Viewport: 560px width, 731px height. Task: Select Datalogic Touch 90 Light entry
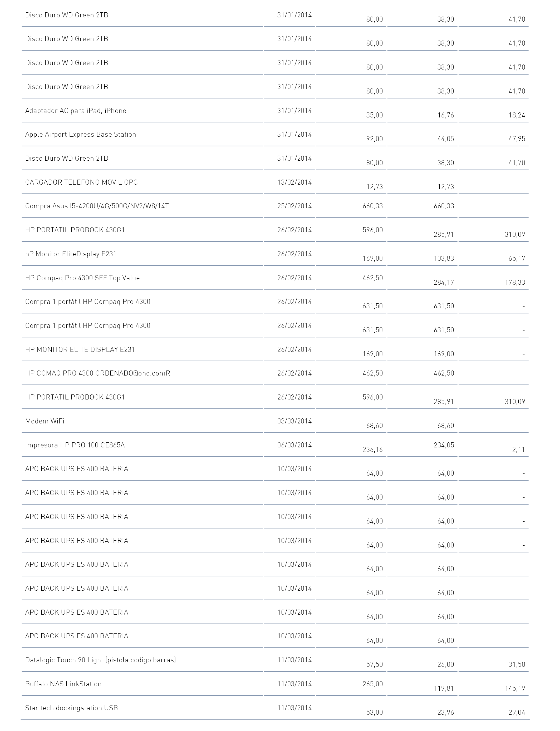(x=100, y=660)
